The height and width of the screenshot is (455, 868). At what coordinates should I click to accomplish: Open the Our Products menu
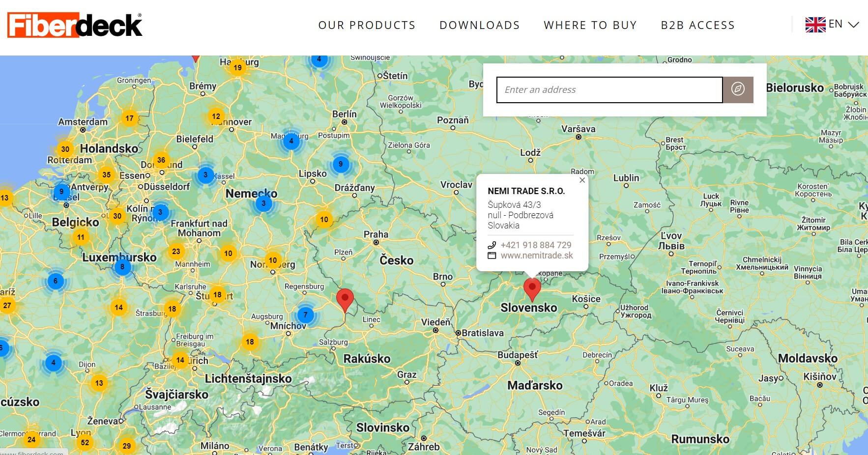367,25
